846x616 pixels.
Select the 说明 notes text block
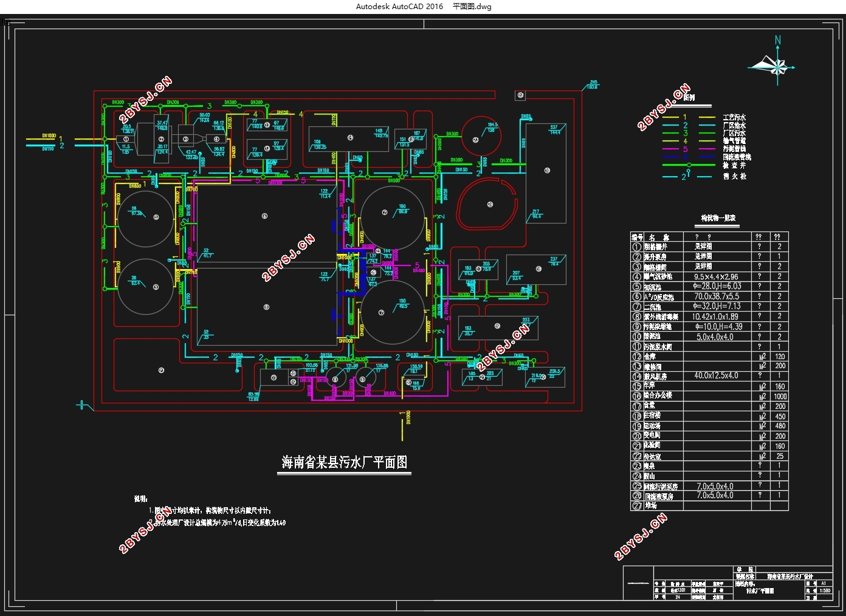coord(210,511)
